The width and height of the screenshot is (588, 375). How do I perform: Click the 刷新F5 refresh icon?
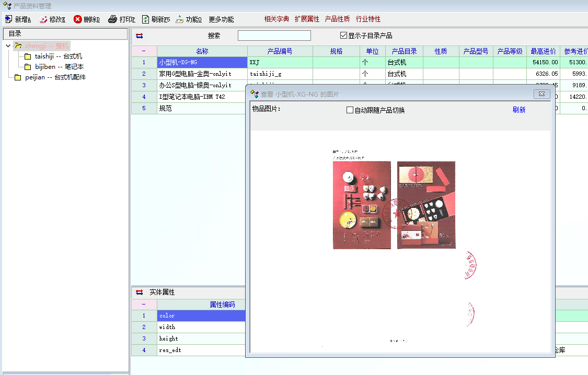pos(145,19)
